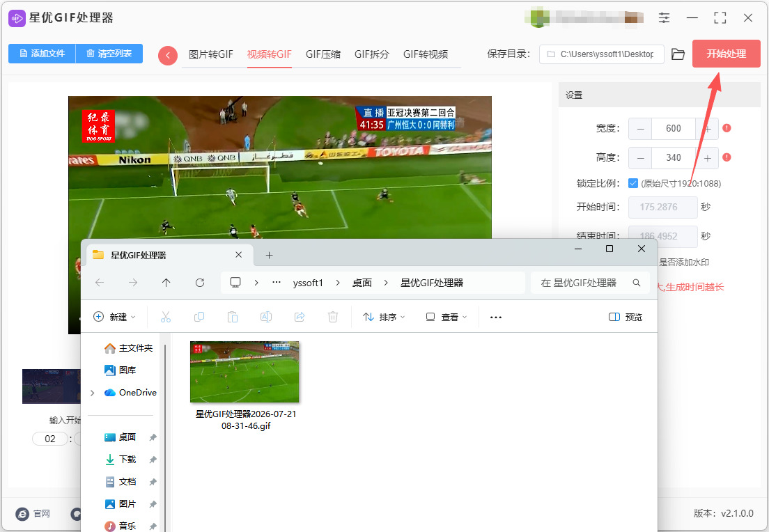Image resolution: width=769 pixels, height=532 pixels.
Task: Click the 官网 link at bottom left
Action: pyautogui.click(x=33, y=513)
